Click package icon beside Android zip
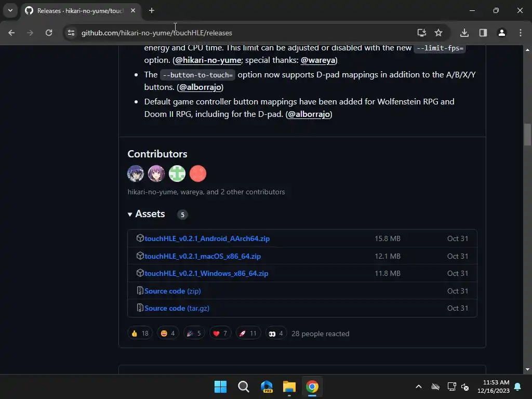Image resolution: width=532 pixels, height=399 pixels. point(140,238)
